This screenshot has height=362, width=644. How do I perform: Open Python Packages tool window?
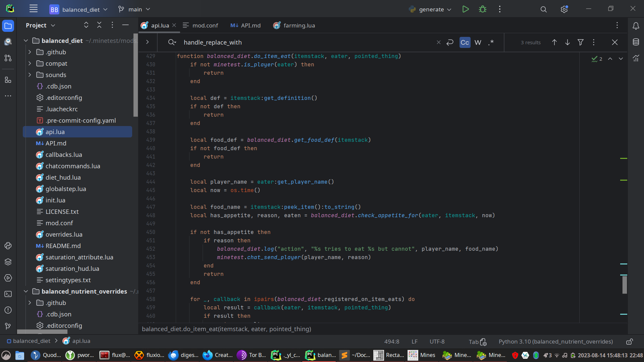tap(8, 262)
